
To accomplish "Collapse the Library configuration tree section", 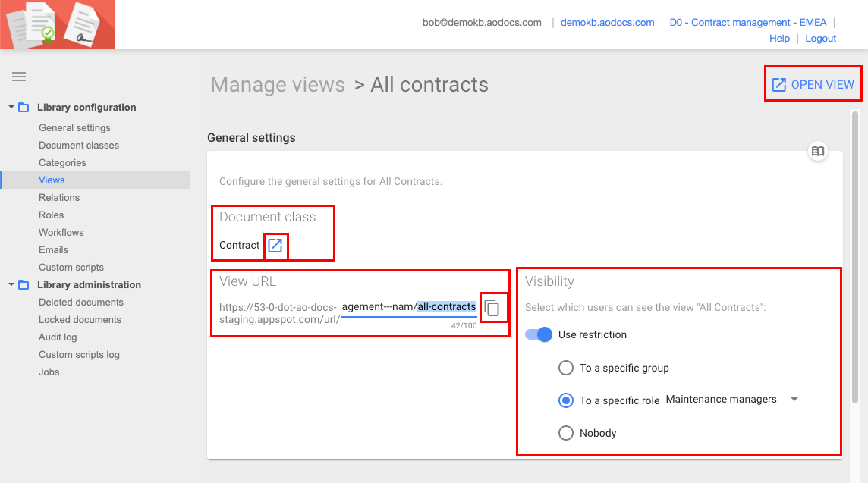I will [11, 108].
